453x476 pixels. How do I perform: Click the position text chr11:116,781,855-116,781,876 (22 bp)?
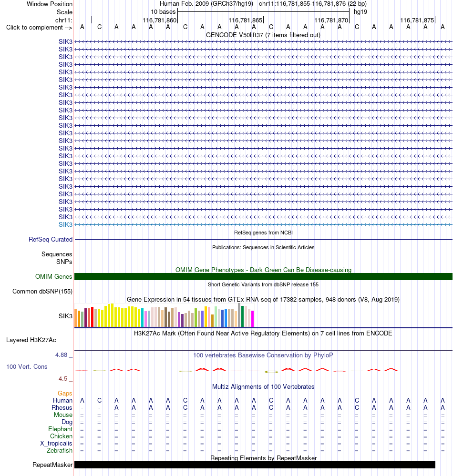point(313,4)
